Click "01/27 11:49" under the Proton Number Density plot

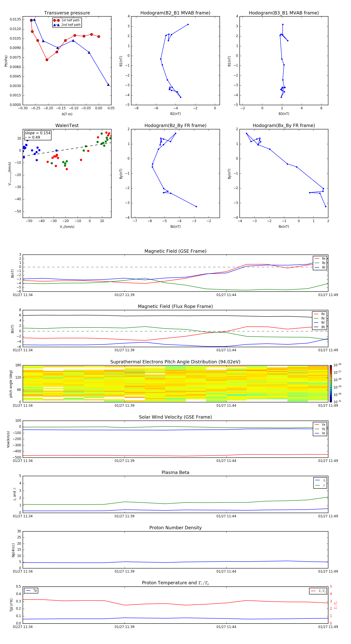click(x=328, y=571)
